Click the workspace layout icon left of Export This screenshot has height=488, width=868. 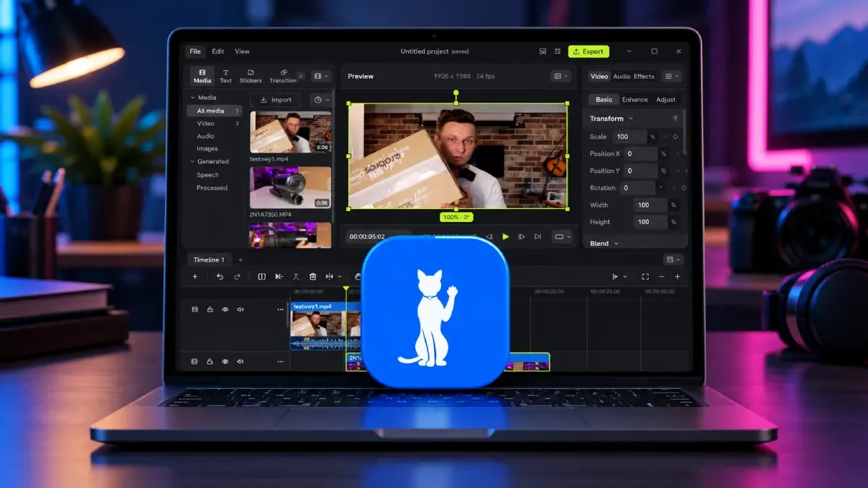tap(542, 51)
